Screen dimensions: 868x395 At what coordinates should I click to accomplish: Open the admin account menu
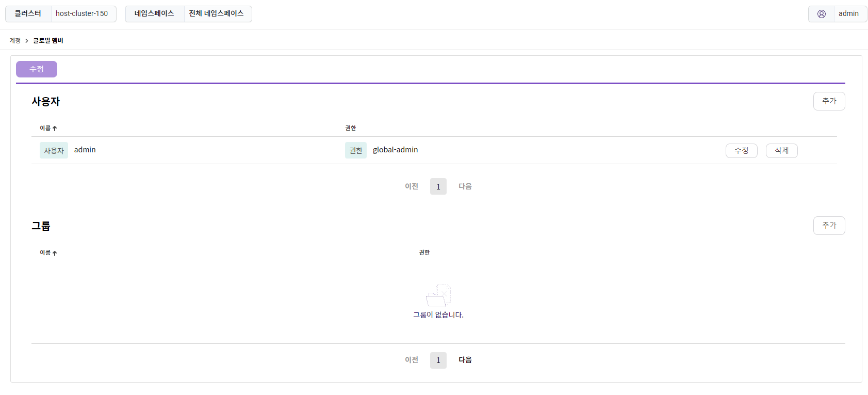pyautogui.click(x=838, y=14)
